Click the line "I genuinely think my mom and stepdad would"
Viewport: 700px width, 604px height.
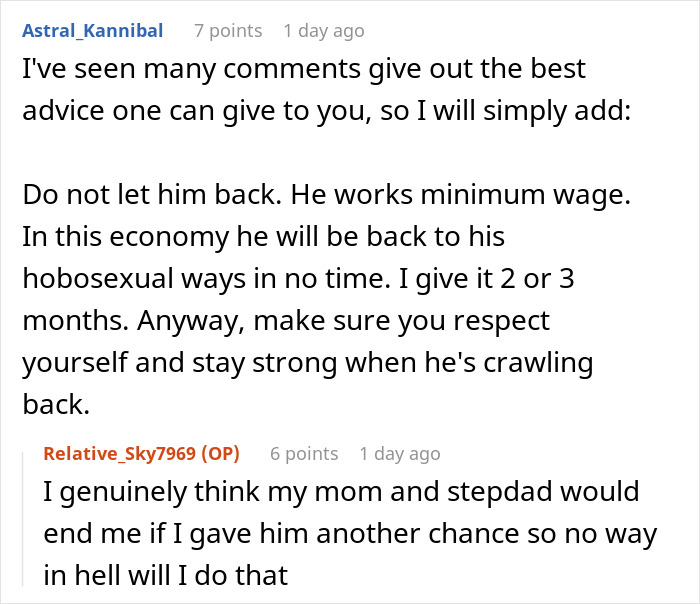click(341, 494)
